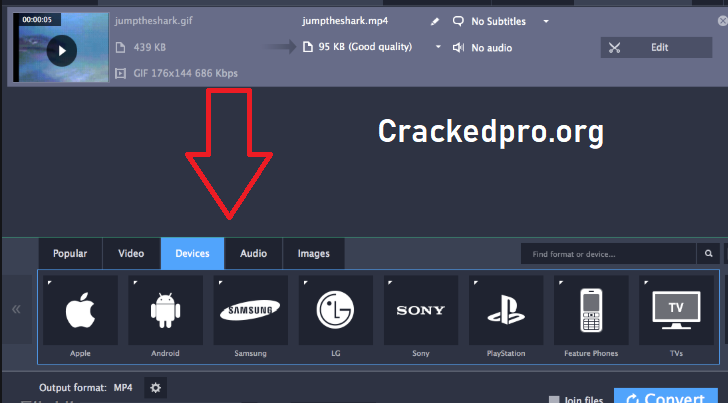This screenshot has height=403, width=728.
Task: Click the Find format or device search field
Action: point(608,254)
